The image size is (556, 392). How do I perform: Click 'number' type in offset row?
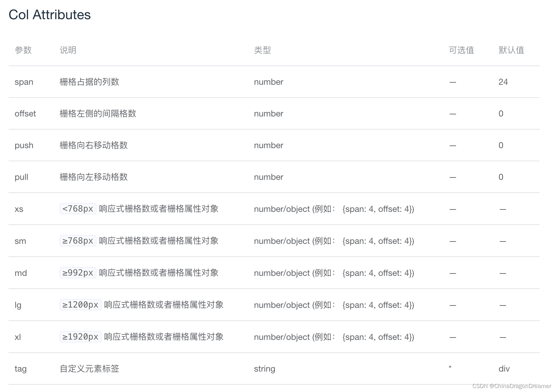coord(269,114)
